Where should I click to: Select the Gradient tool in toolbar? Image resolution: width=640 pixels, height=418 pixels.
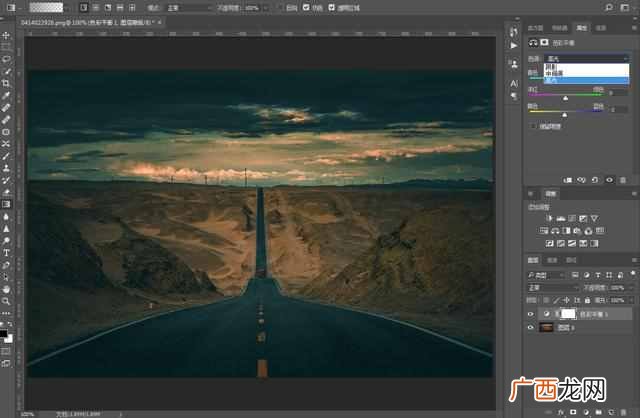6,204
